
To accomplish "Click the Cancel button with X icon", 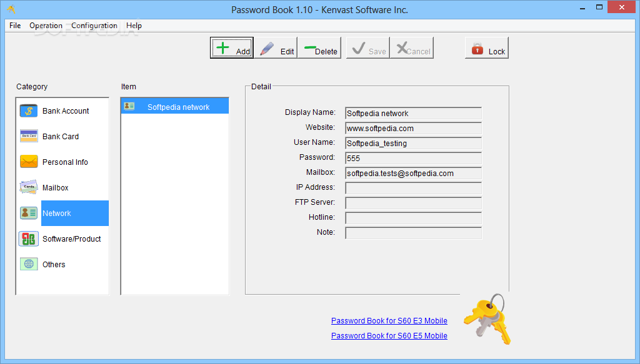I will point(412,47).
